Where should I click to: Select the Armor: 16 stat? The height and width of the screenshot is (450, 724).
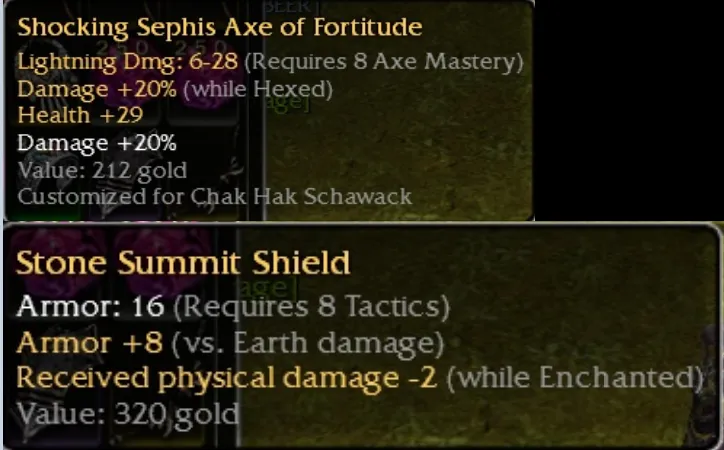tap(90, 306)
